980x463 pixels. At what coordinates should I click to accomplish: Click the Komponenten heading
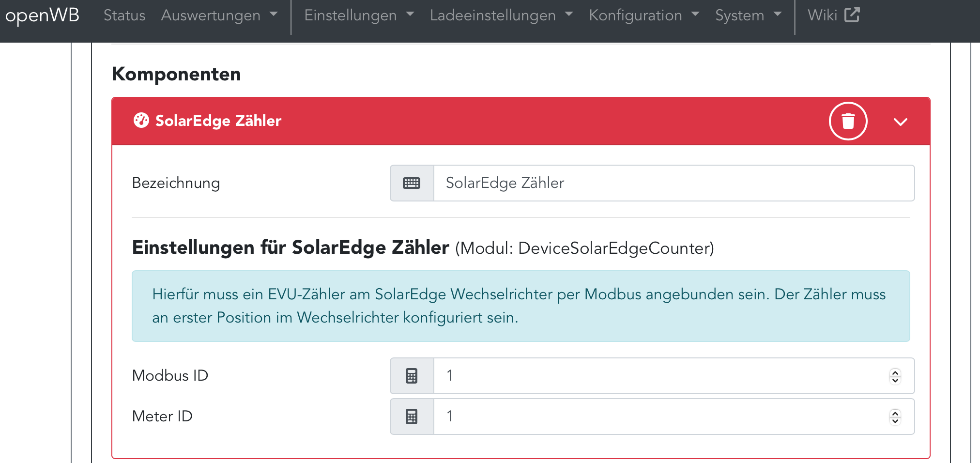coord(176,74)
